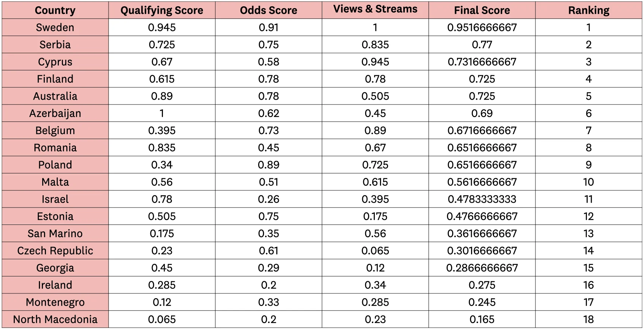Select Czech Republic's views value 0.065
Image resolution: width=644 pixels, height=329 pixels.
375,250
